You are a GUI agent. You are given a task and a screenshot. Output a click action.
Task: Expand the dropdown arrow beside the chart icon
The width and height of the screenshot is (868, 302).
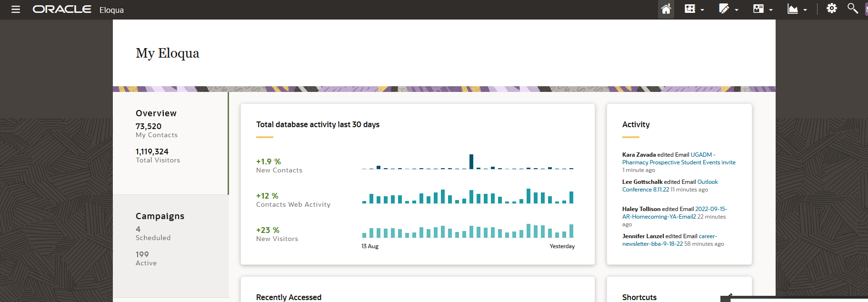pos(805,10)
